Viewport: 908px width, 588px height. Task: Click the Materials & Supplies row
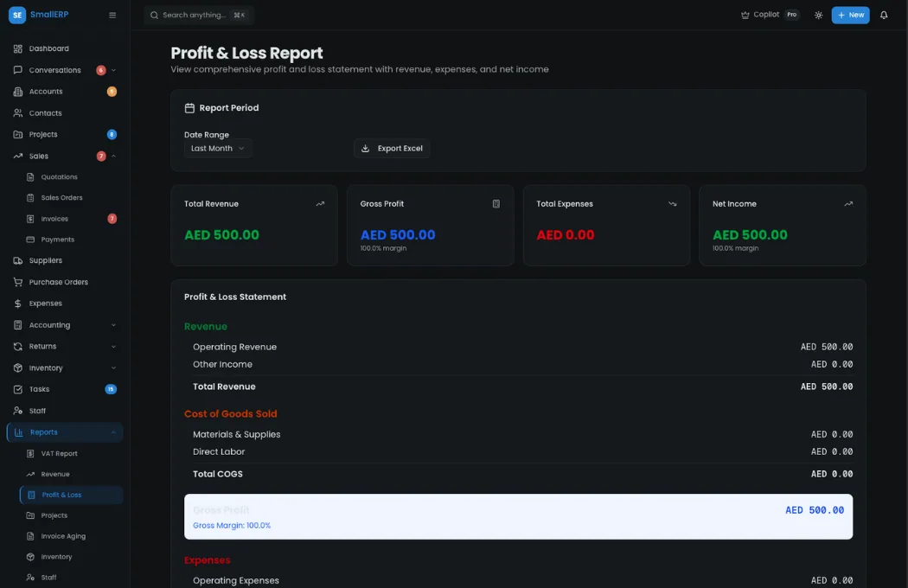(522, 434)
